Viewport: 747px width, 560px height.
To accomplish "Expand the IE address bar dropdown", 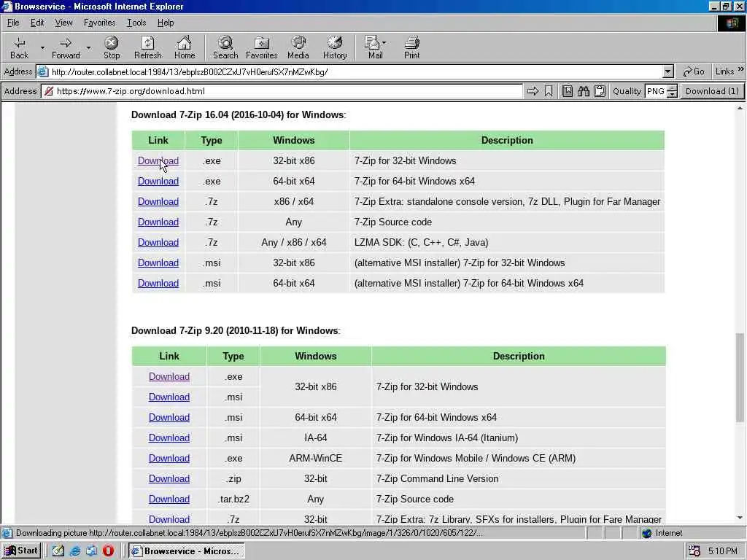I will [668, 71].
